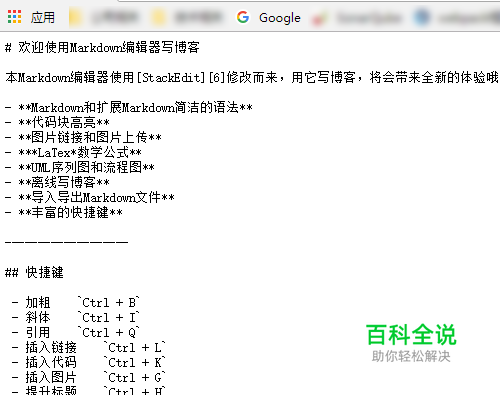Click the [6] reference marker after StackEdit
Viewport: 500px width, 395px height.
point(217,78)
